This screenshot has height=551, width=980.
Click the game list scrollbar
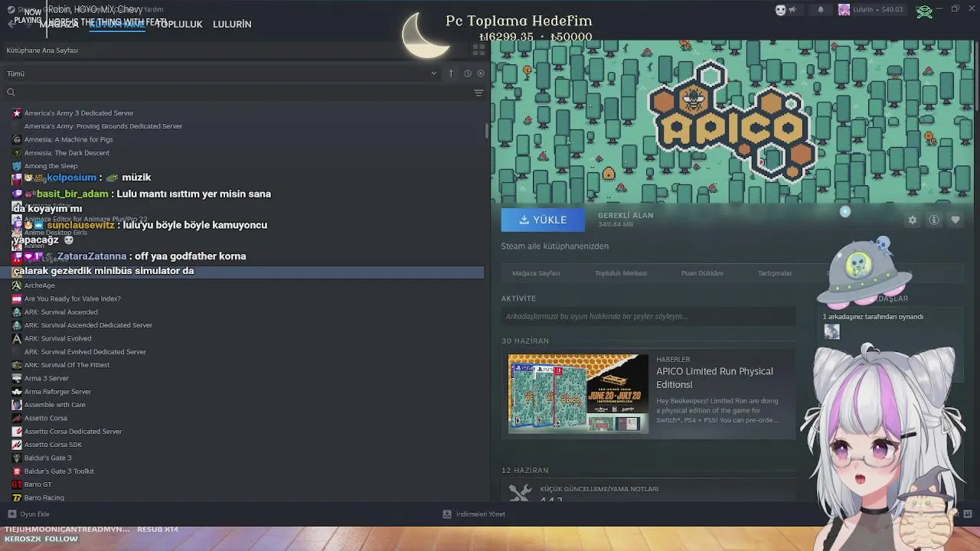[487, 130]
